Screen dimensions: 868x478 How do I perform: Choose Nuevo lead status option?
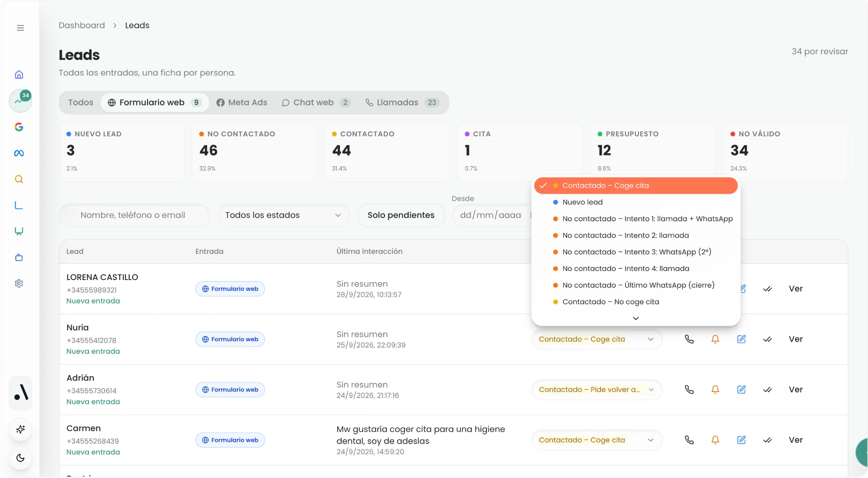point(636,202)
